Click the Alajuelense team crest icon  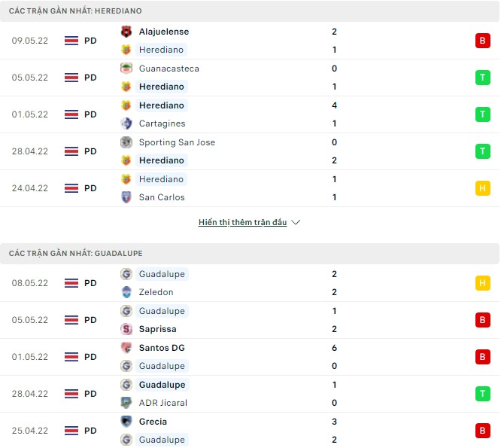click(126, 32)
